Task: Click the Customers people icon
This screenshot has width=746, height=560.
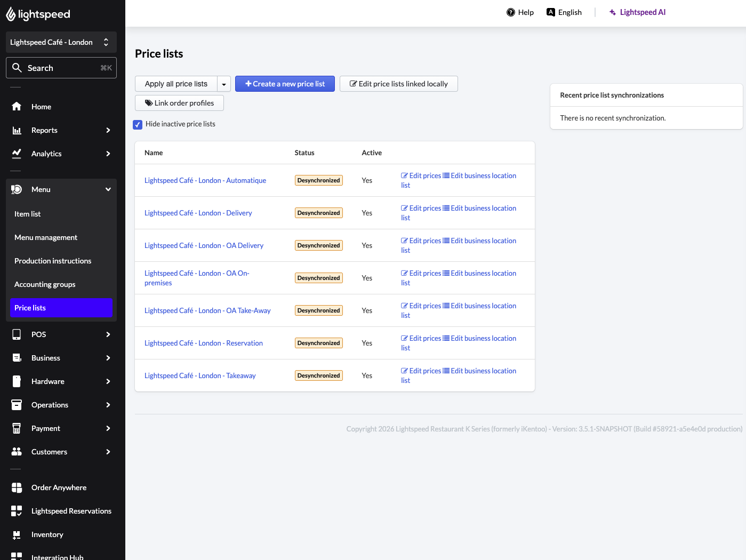Action: (17, 452)
